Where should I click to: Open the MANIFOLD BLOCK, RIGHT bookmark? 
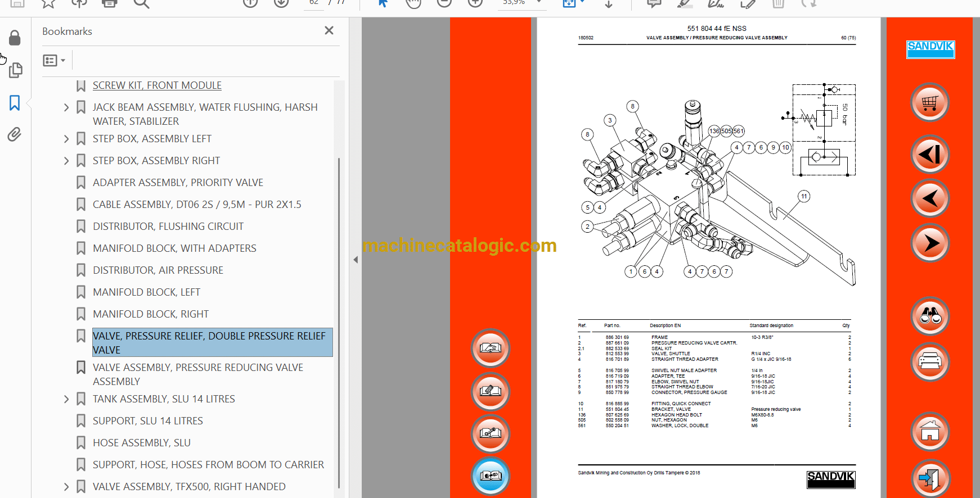click(151, 314)
